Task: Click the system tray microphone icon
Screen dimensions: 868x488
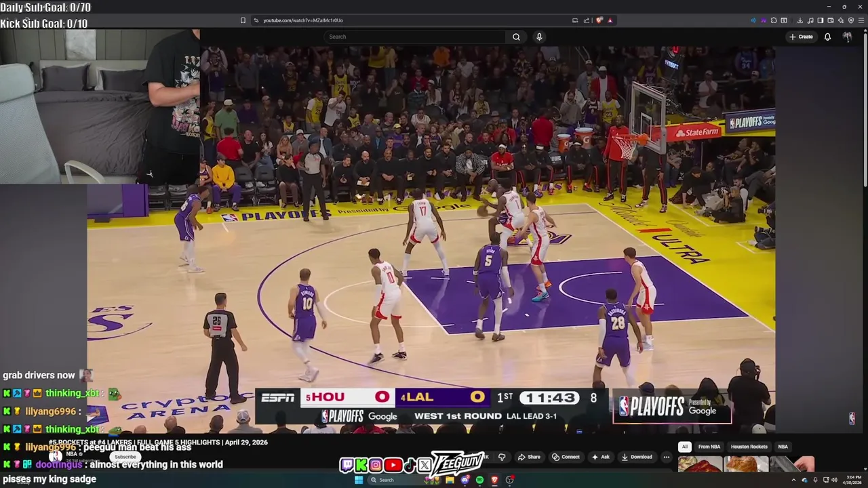Action: [x=815, y=480]
